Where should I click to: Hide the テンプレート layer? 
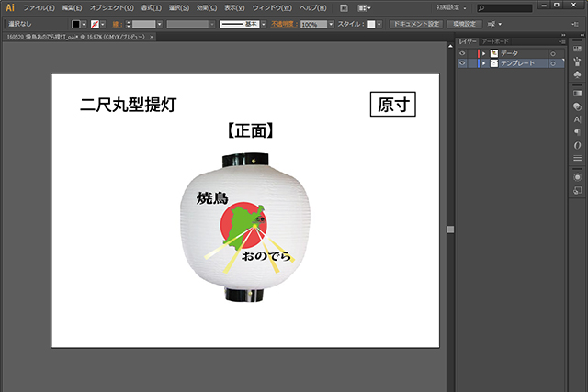pyautogui.click(x=461, y=64)
